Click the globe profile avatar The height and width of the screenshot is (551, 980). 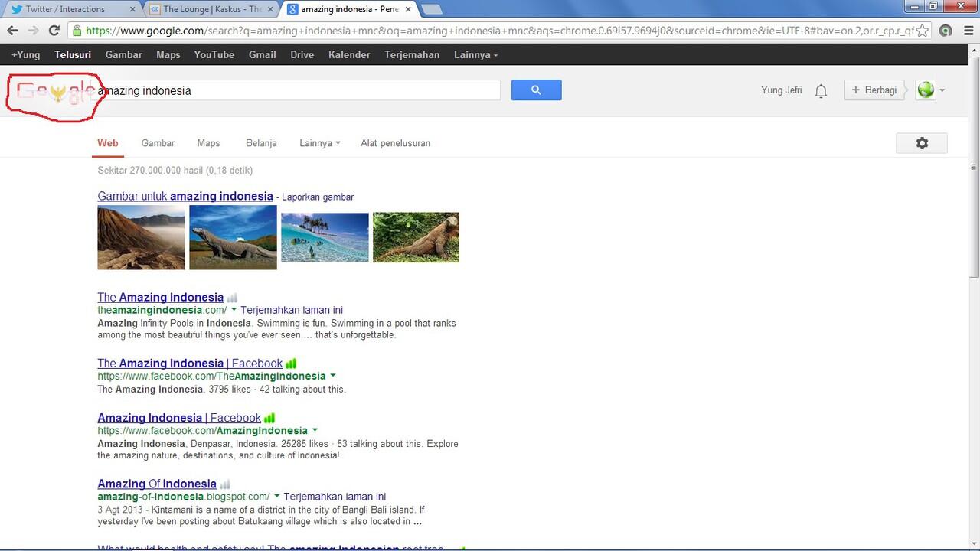(926, 90)
